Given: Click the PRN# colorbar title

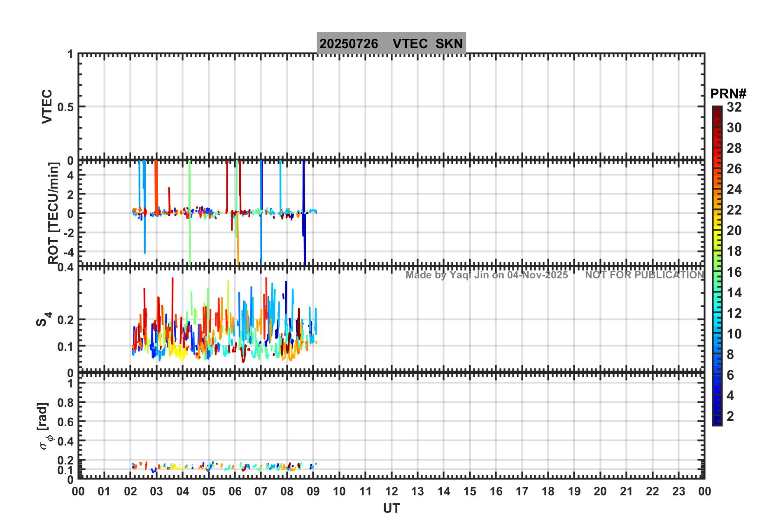Looking at the screenshot, I should [x=728, y=94].
